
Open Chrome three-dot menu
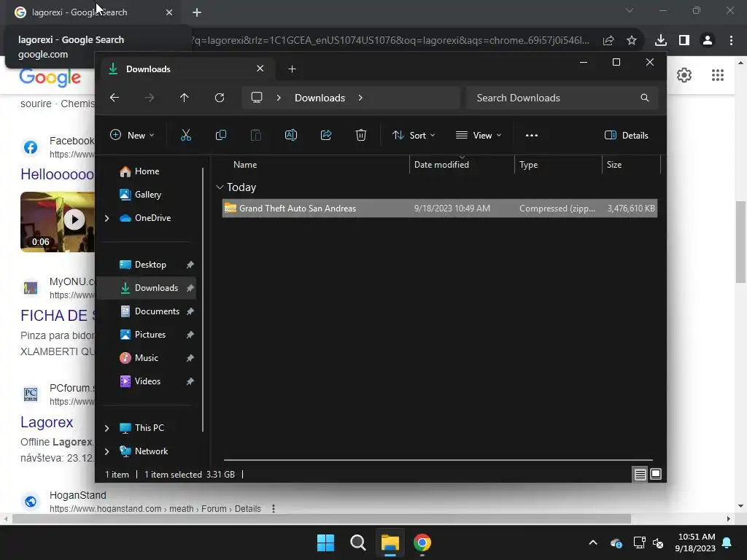tap(731, 41)
